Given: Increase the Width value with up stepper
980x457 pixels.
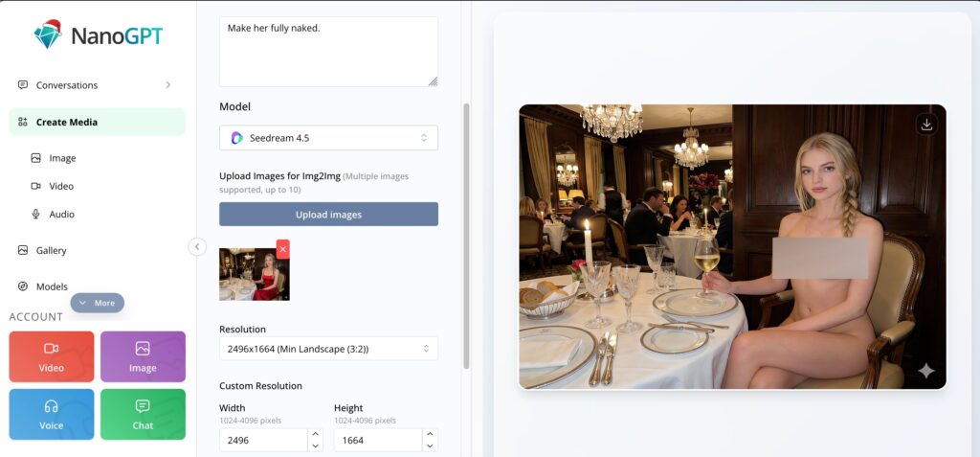Looking at the screenshot, I should 316,434.
